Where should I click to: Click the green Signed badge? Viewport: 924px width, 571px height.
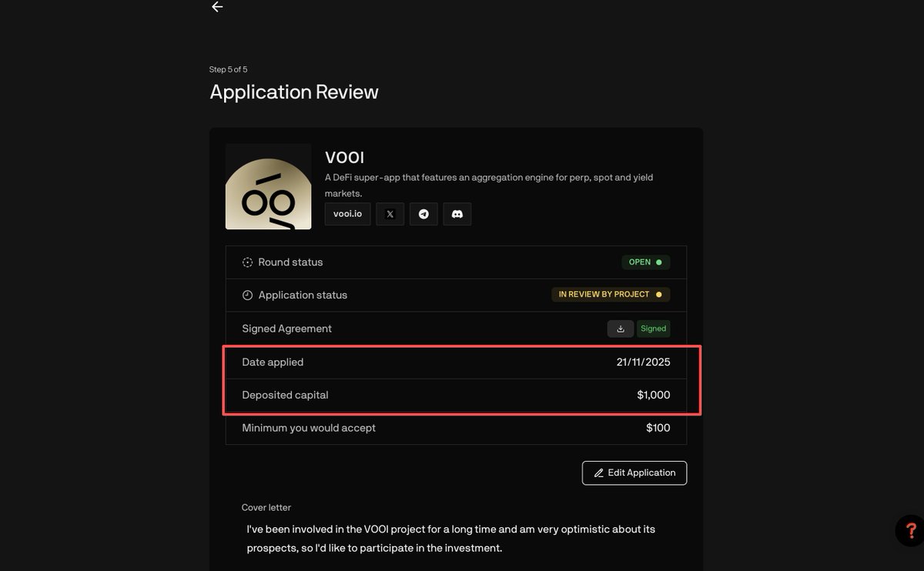coord(653,329)
